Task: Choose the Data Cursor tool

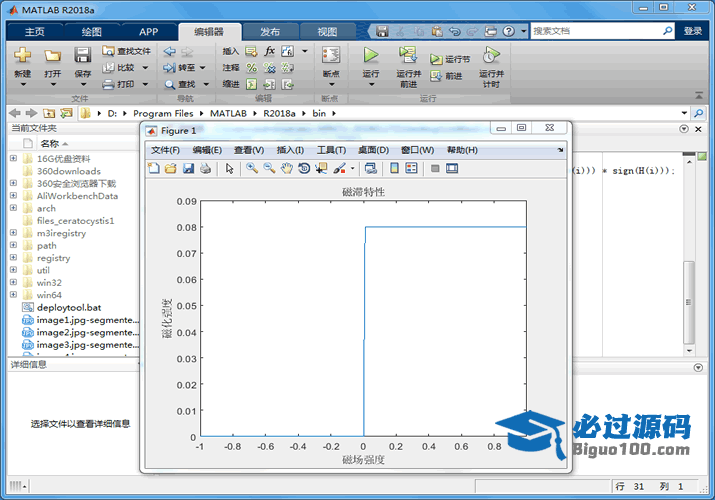Action: pos(321,168)
